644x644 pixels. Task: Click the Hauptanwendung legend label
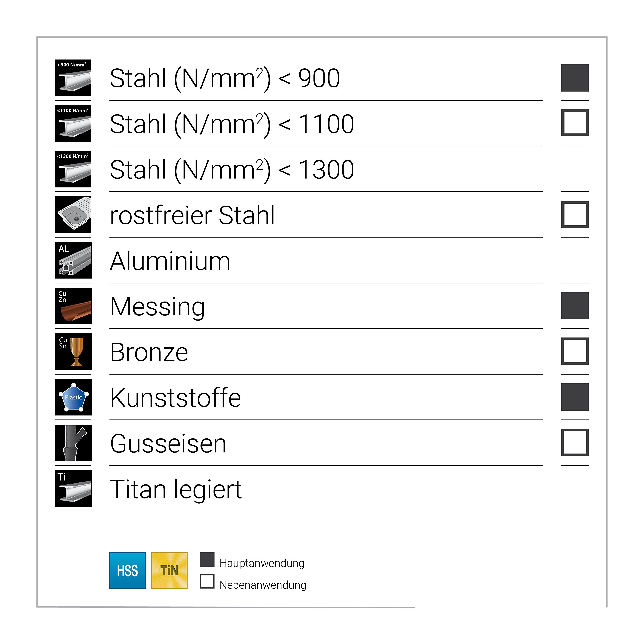point(262,563)
